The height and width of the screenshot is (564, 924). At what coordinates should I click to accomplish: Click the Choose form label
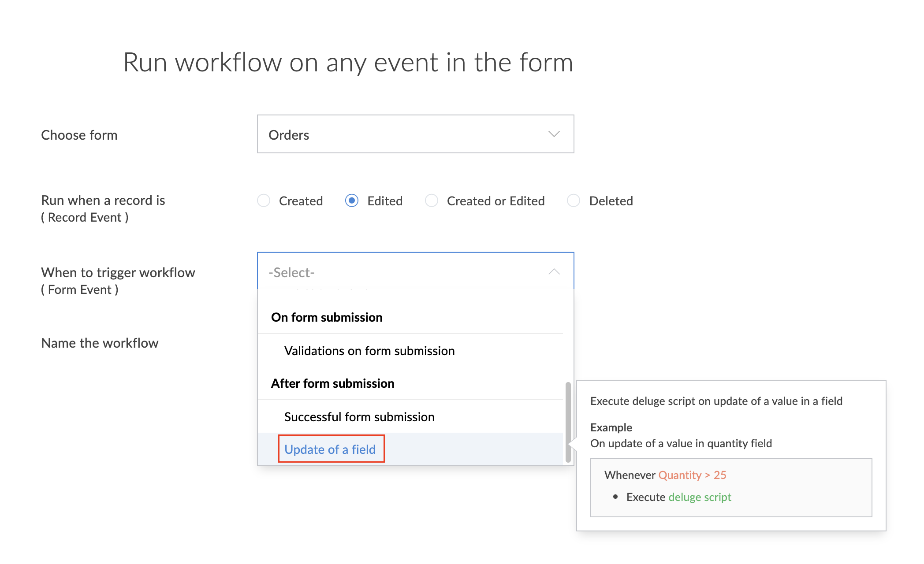tap(79, 135)
